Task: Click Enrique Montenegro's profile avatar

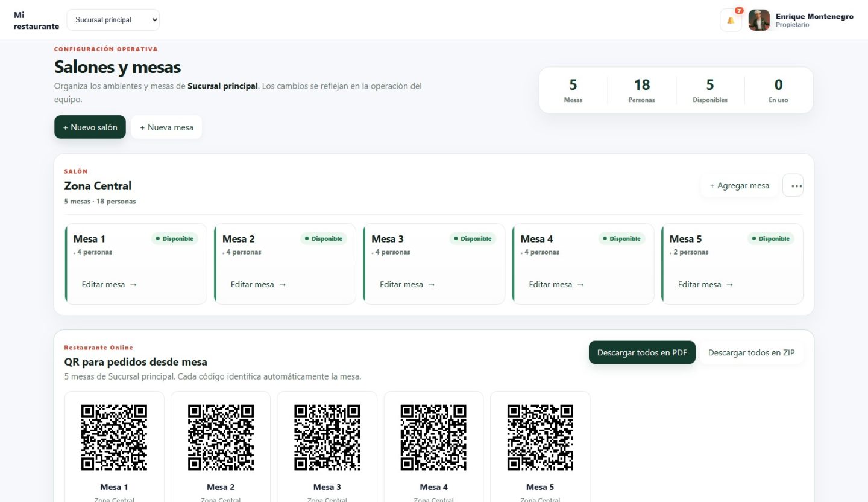Action: tap(759, 20)
